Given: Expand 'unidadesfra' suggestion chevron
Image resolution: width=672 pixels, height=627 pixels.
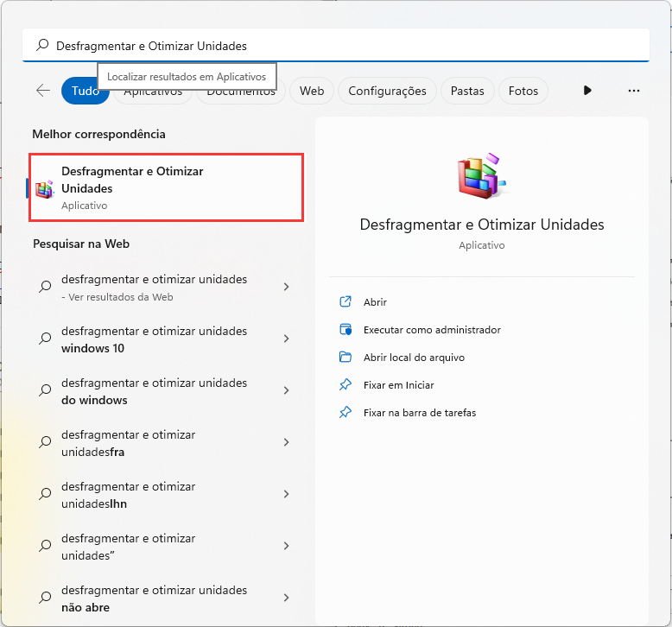Looking at the screenshot, I should 286,442.
